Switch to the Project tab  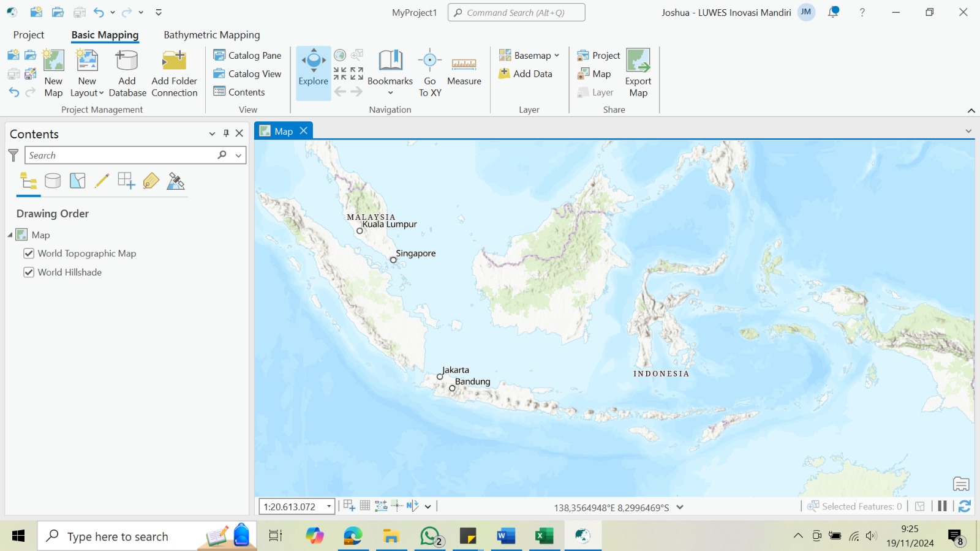(x=29, y=35)
